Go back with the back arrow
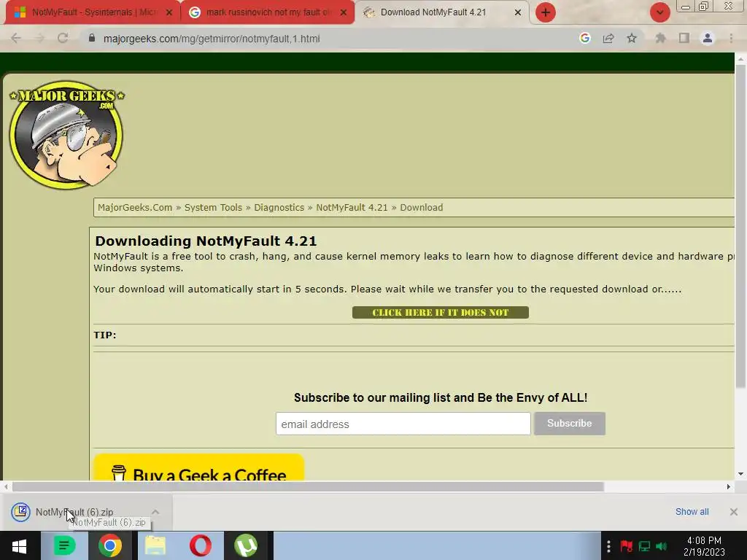This screenshot has height=560, width=747. pyautogui.click(x=16, y=39)
